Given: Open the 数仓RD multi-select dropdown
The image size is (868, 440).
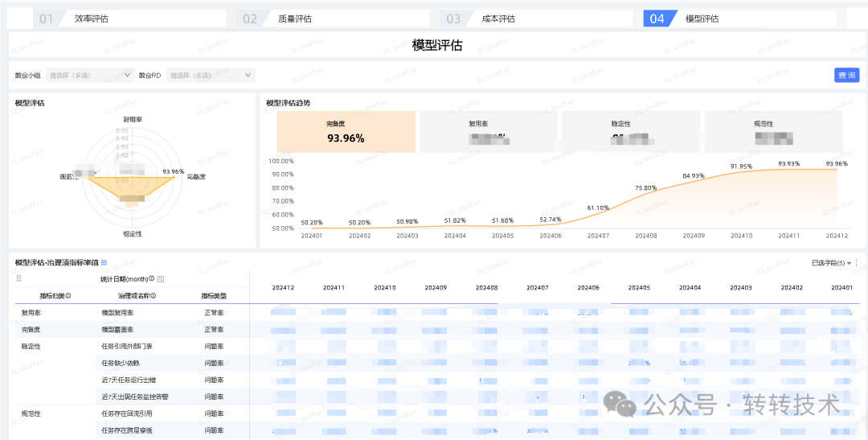Looking at the screenshot, I should (x=210, y=75).
